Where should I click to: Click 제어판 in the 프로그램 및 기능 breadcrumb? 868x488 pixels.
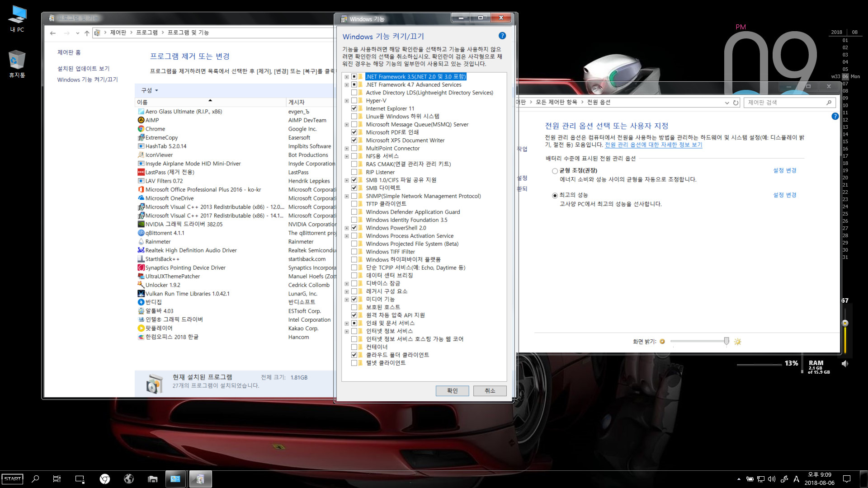(x=118, y=33)
